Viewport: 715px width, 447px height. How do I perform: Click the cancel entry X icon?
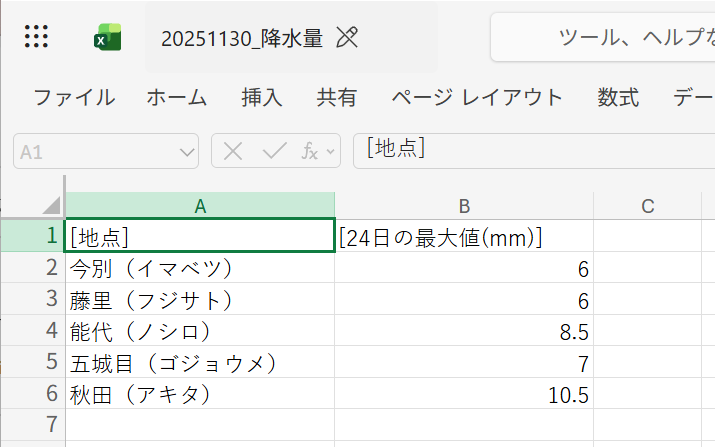233,151
